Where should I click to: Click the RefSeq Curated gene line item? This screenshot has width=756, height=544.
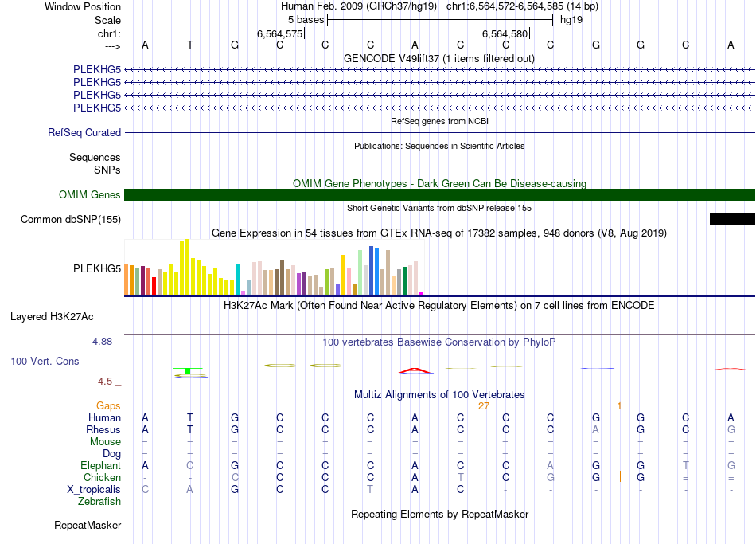click(439, 133)
